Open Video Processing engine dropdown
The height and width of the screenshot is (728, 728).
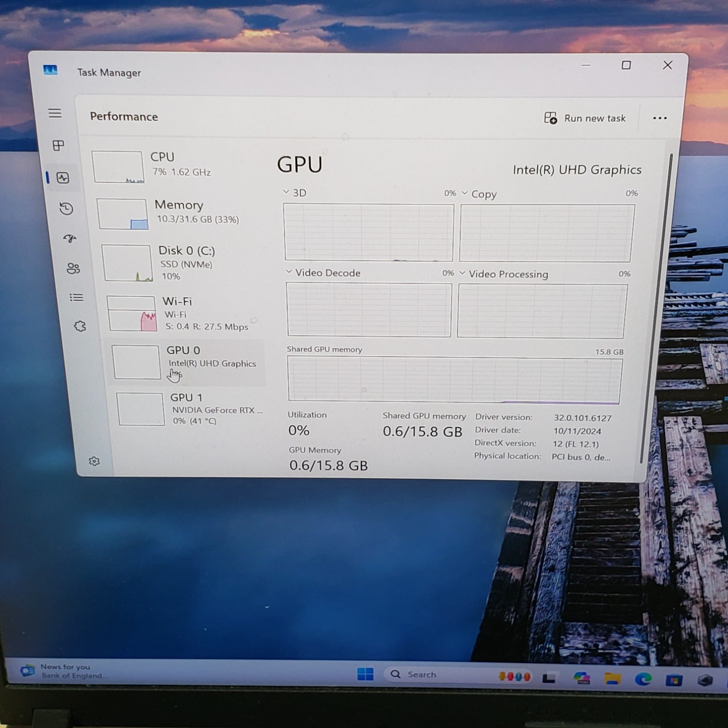tap(462, 273)
